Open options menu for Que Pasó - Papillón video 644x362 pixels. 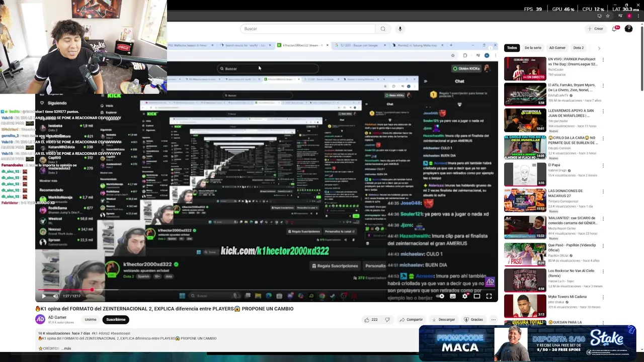click(603, 246)
